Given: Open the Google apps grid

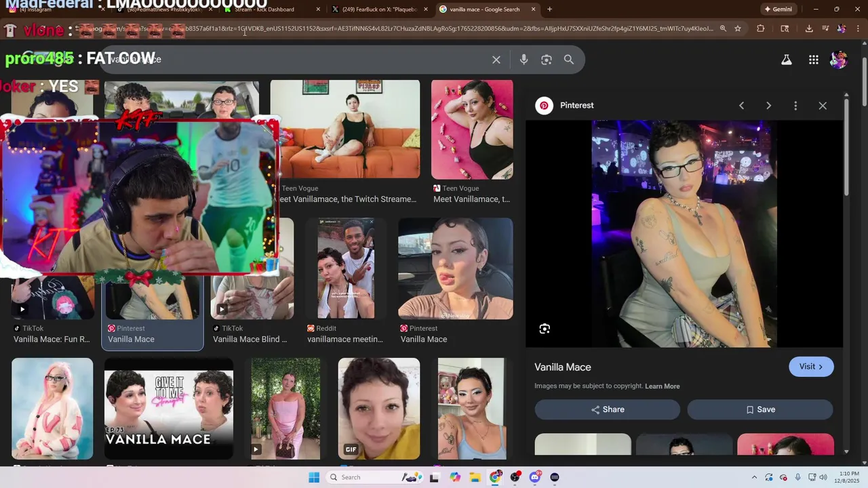Looking at the screenshot, I should (814, 60).
